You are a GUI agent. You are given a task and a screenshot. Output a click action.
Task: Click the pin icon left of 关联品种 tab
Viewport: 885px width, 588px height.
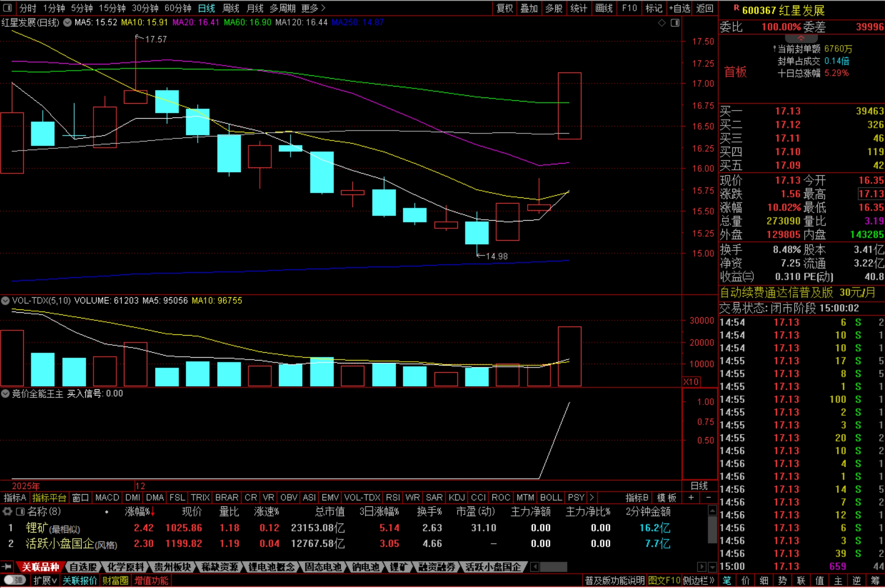(x=7, y=567)
